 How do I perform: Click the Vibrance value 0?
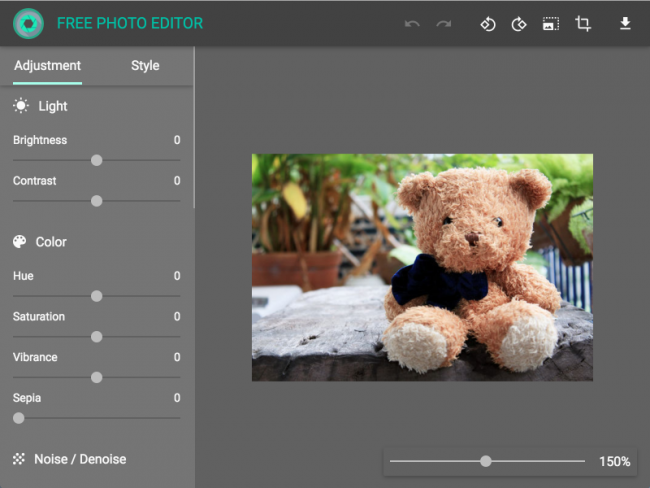click(x=177, y=357)
